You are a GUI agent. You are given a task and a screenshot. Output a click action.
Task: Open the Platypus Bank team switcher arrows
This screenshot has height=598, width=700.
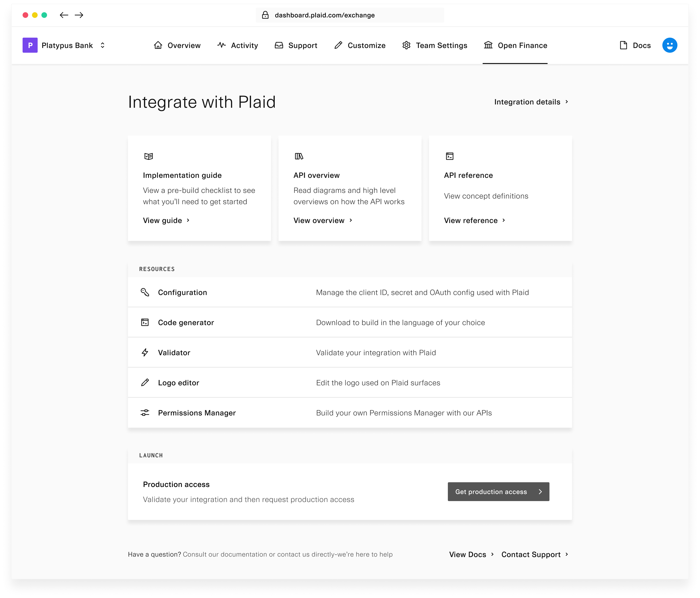[x=102, y=45]
